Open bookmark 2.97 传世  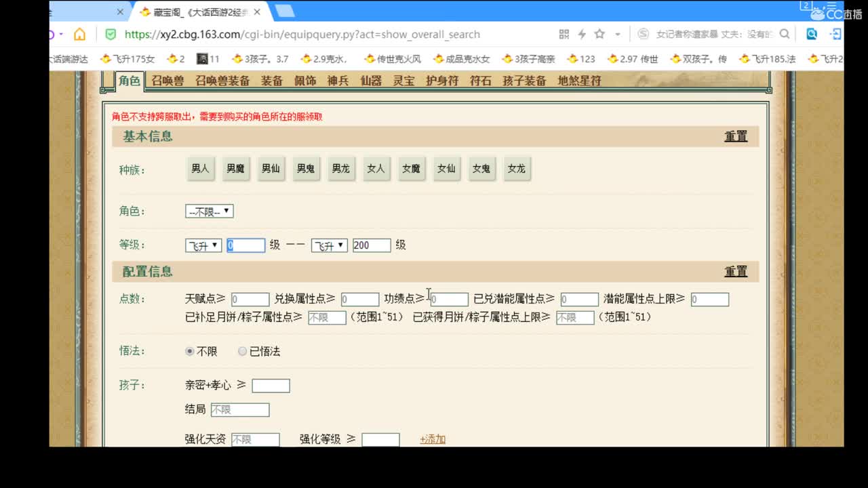coord(633,59)
